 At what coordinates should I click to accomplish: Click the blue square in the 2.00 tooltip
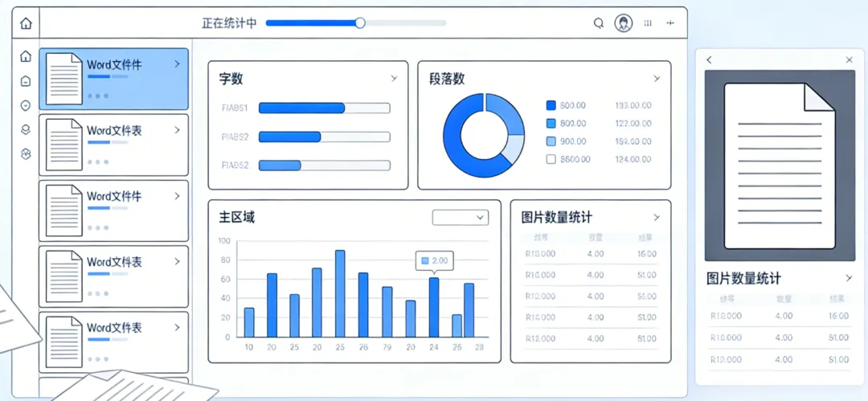(x=425, y=260)
